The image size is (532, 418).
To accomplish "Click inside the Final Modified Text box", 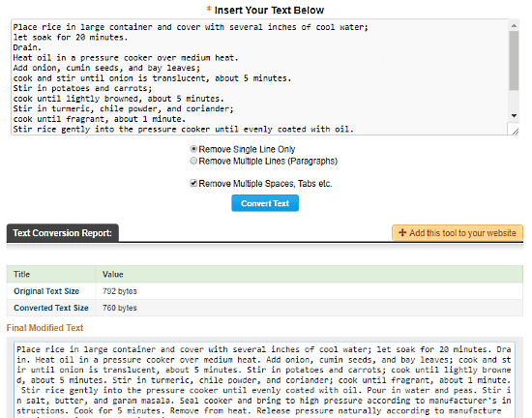I will pos(265,380).
